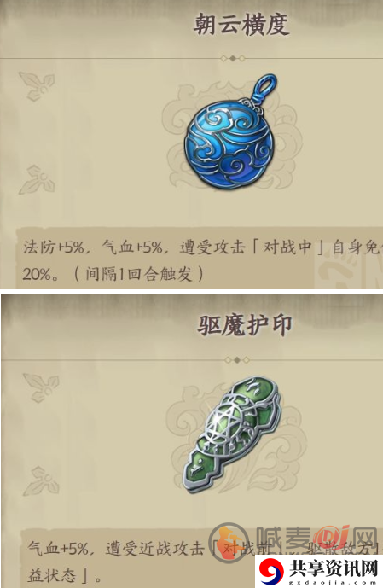Click diamond divider ornament below 朝云横度
Image resolution: width=383 pixels, height=588 pixels.
click(232, 58)
